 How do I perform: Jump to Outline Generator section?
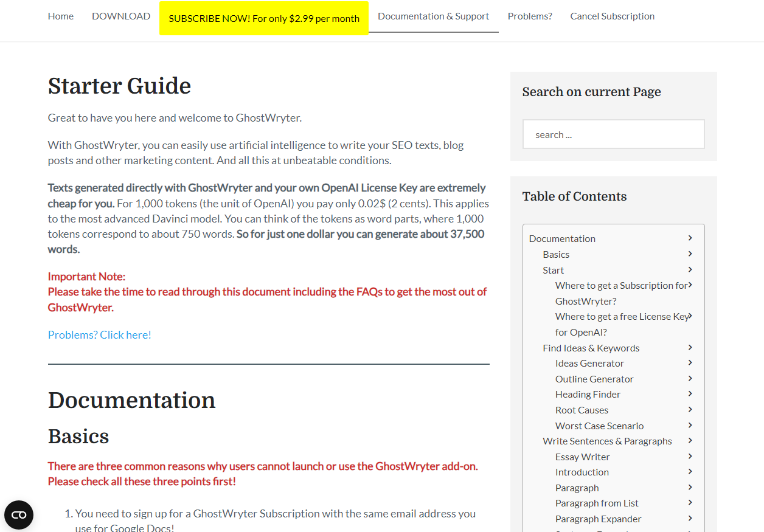(x=594, y=379)
